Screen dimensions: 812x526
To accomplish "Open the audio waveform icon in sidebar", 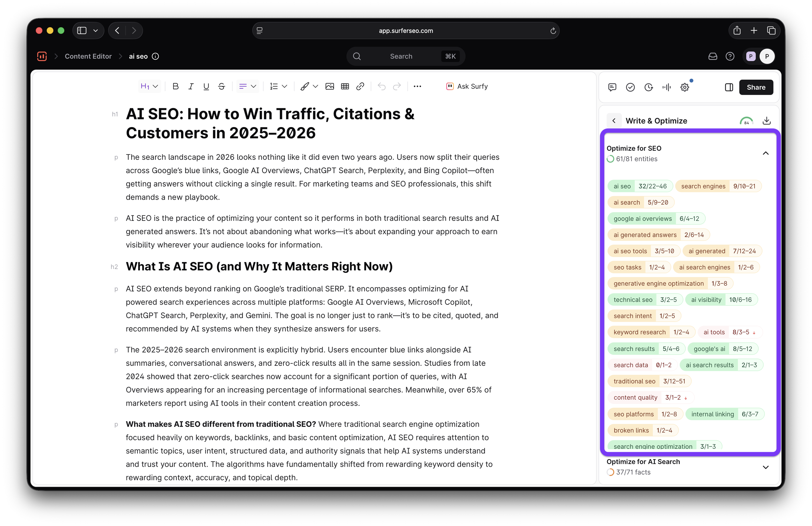I will 666,87.
